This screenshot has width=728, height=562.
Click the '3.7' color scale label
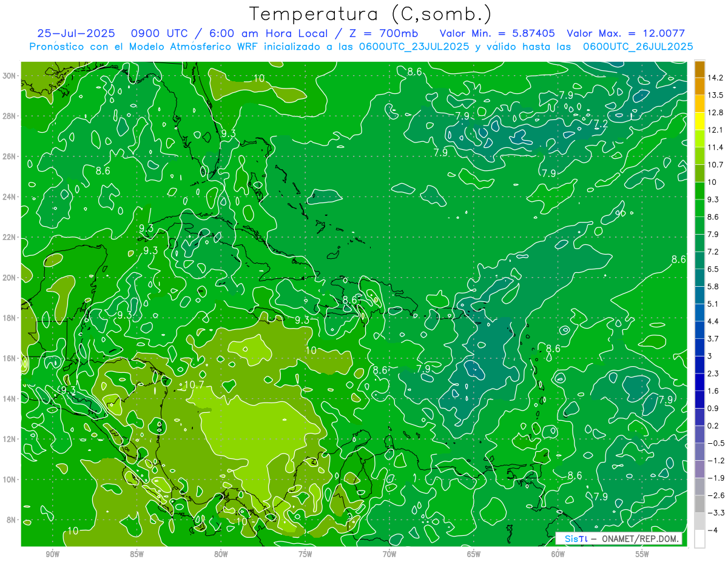point(713,339)
